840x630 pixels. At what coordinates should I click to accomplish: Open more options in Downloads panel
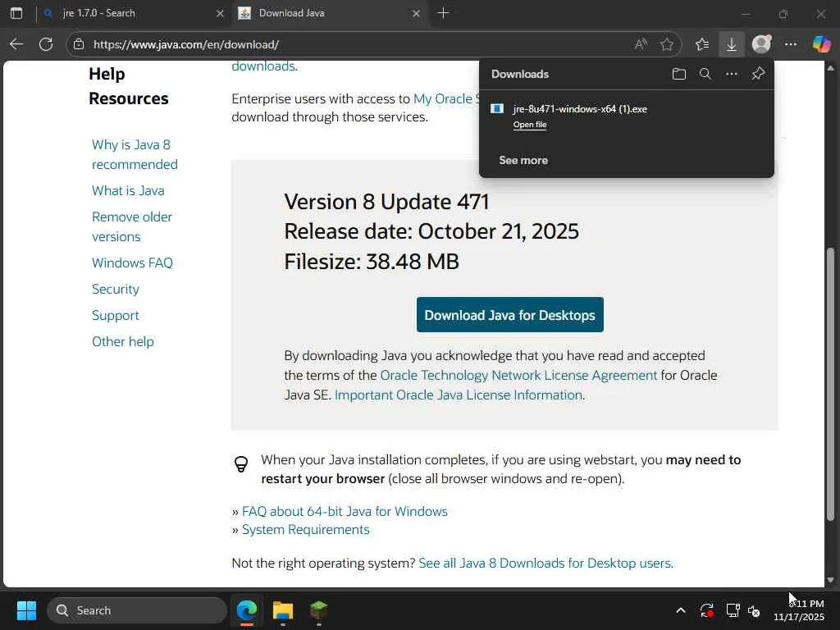click(x=732, y=74)
